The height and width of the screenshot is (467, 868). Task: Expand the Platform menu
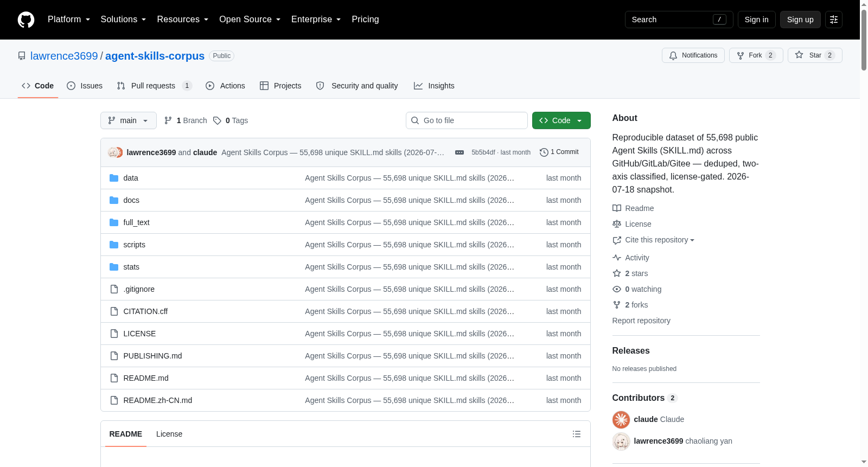click(69, 20)
